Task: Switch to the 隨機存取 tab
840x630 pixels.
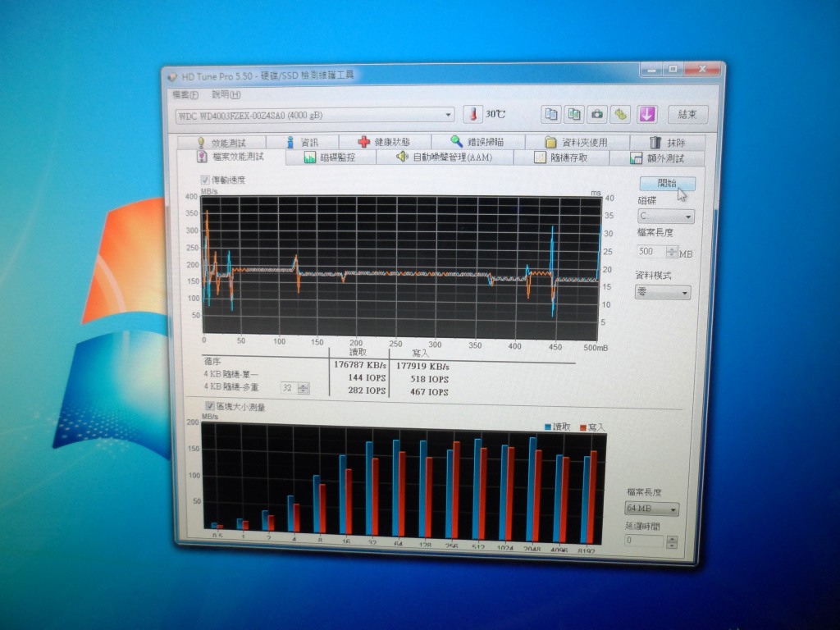Action: (x=561, y=158)
